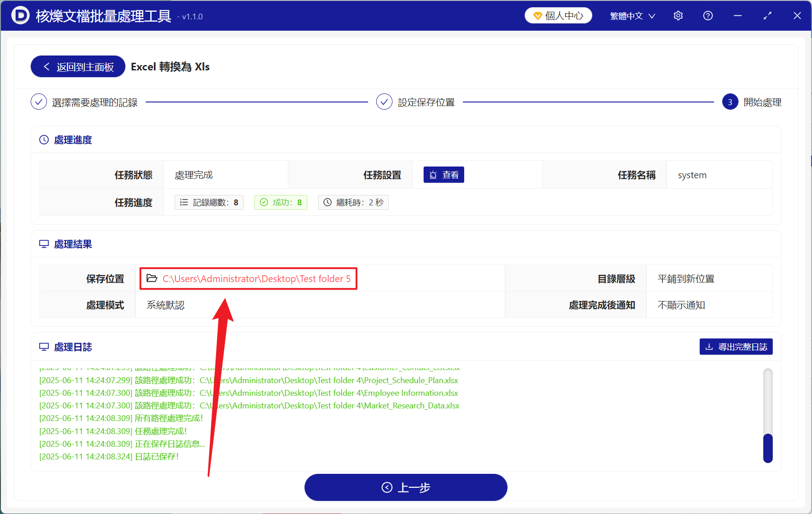
Task: Click the clock icon in the 總耗時 badge
Action: point(328,202)
